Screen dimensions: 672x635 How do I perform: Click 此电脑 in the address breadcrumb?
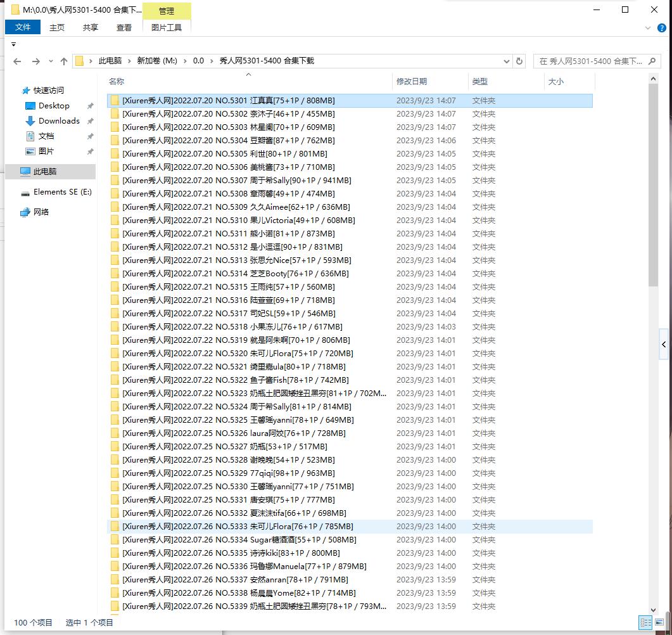pos(110,61)
